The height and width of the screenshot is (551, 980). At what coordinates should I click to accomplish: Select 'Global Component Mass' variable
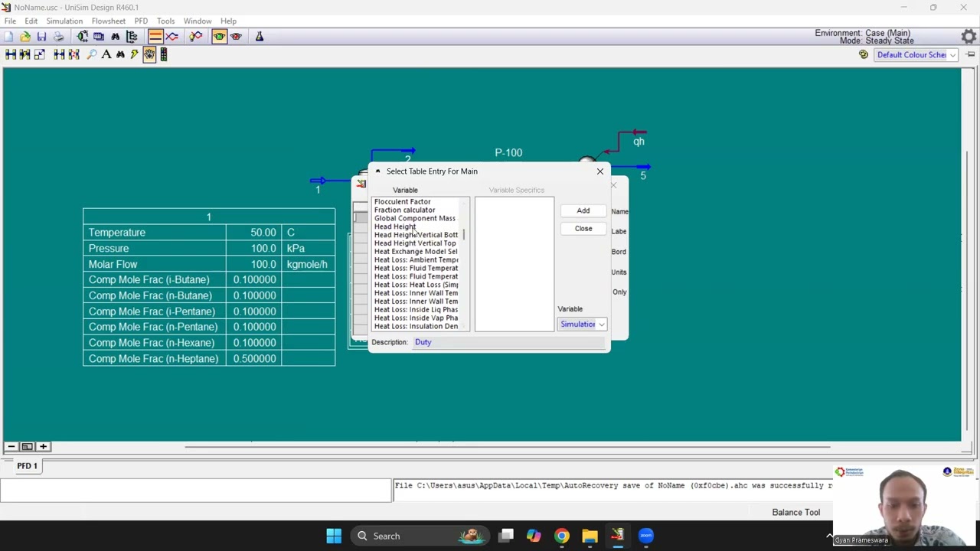click(x=415, y=219)
